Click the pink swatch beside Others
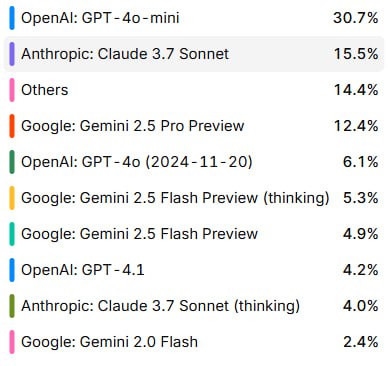 (x=12, y=90)
